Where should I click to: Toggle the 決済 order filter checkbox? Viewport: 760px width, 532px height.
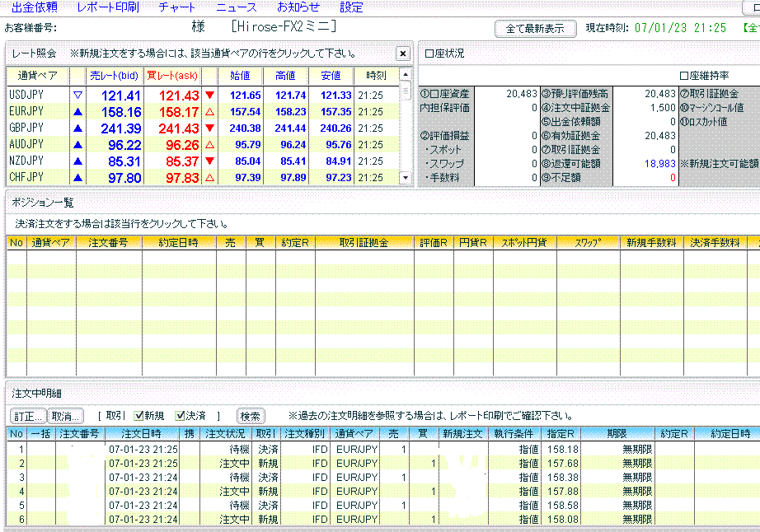click(181, 415)
